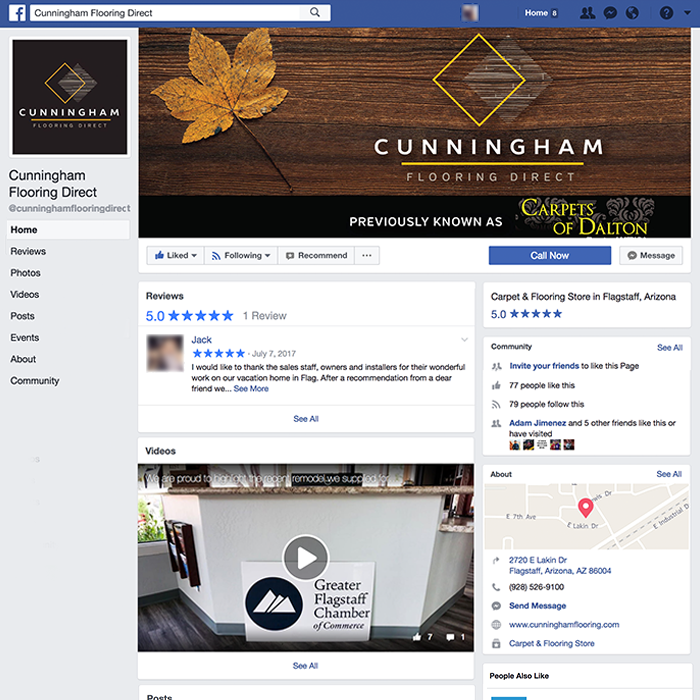Screen dimensions: 700x700
Task: Open Adam Jimenez profile link
Action: [538, 422]
